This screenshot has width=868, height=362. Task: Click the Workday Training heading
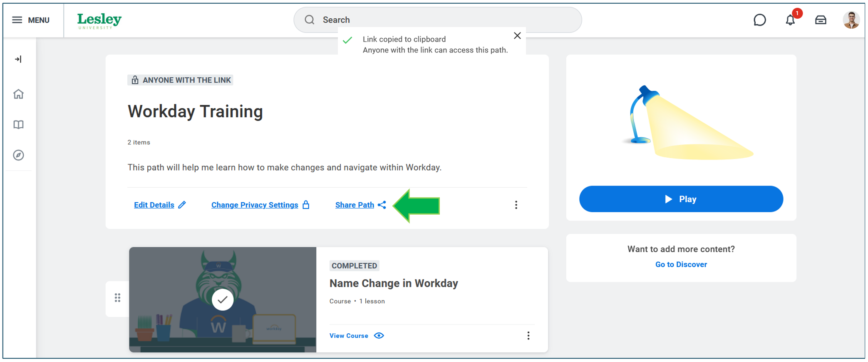point(195,112)
